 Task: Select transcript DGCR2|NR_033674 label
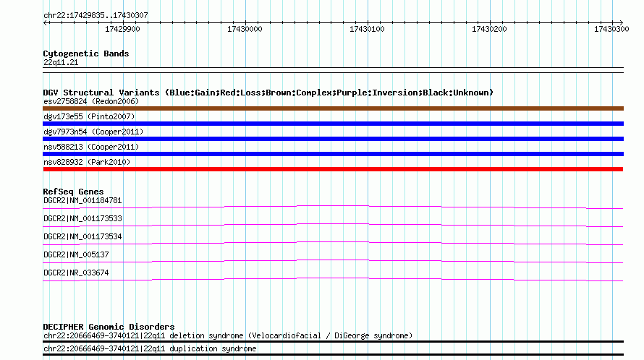[x=76, y=273]
